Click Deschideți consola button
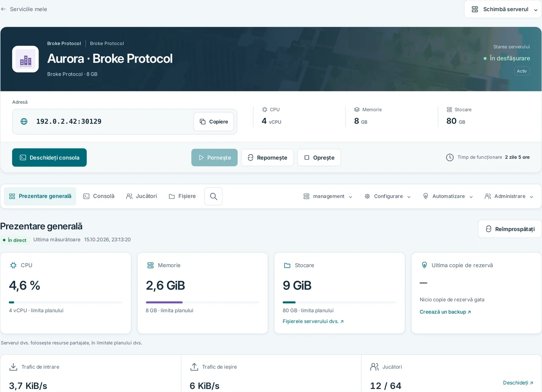 click(x=49, y=157)
